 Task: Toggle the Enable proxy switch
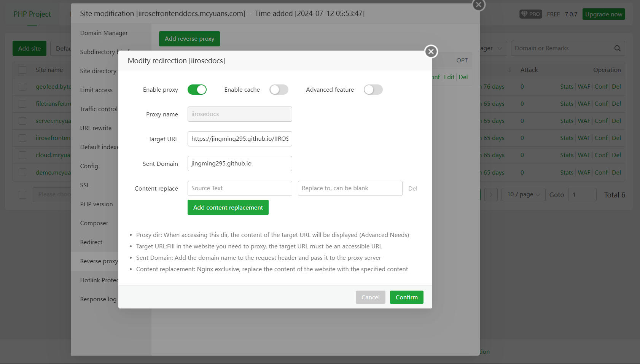coord(197,90)
